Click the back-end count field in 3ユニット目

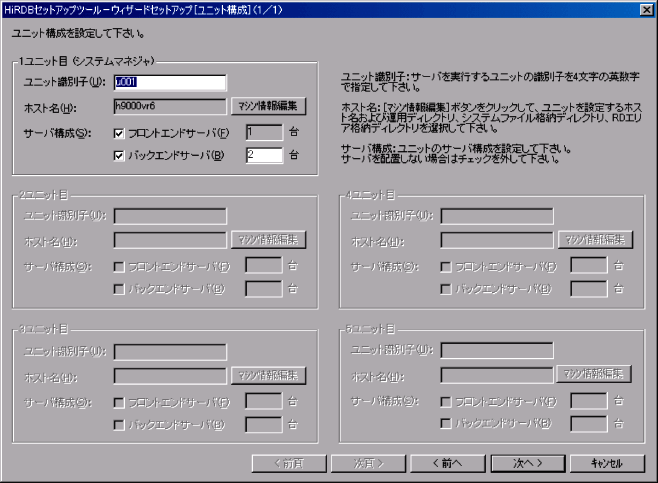[x=264, y=424]
